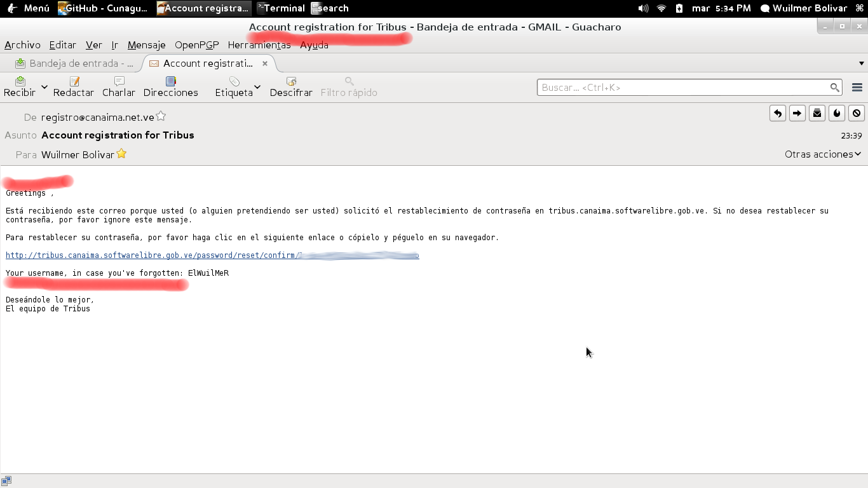Click sender address registro@canaima.net.ve
The image size is (868, 488).
[98, 118]
